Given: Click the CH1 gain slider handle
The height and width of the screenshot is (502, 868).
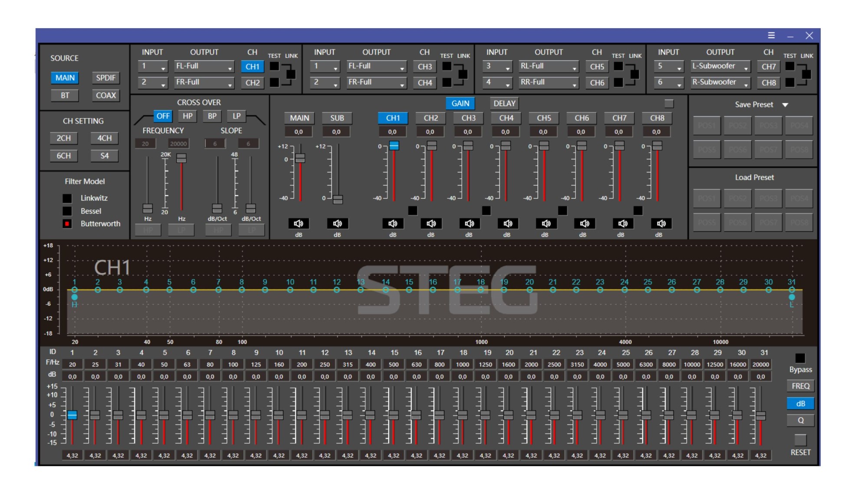Looking at the screenshot, I should pyautogui.click(x=394, y=146).
